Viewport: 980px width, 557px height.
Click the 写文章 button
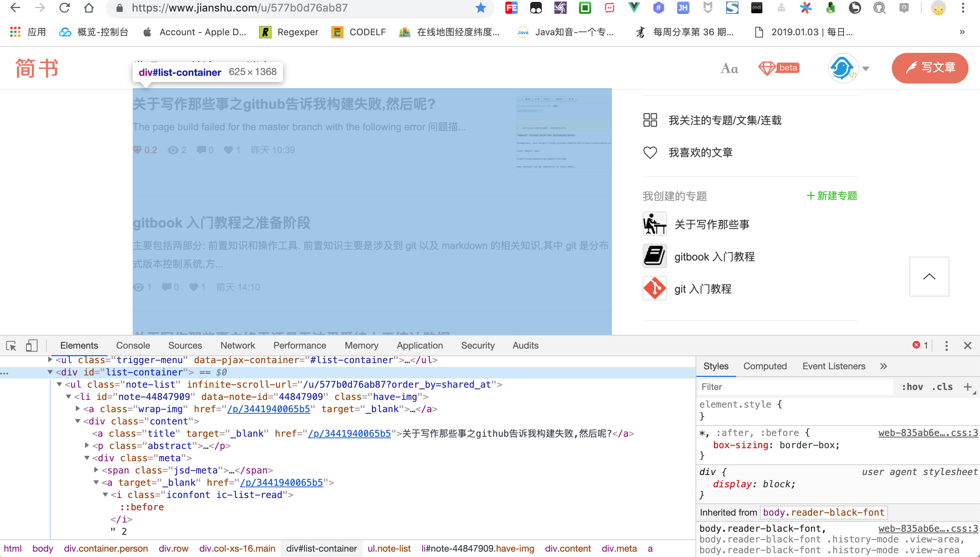click(930, 68)
